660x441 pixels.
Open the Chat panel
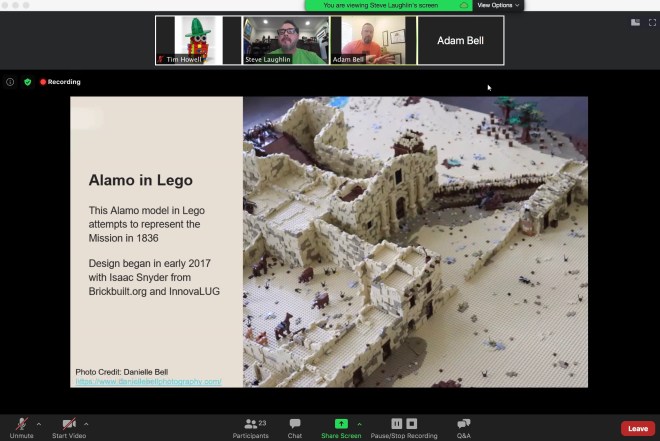pyautogui.click(x=295, y=424)
